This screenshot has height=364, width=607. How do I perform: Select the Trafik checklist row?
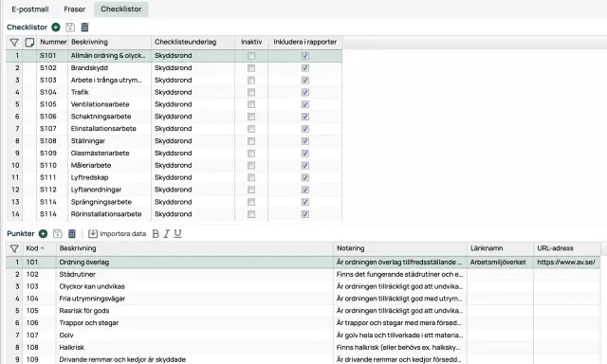pyautogui.click(x=174, y=93)
